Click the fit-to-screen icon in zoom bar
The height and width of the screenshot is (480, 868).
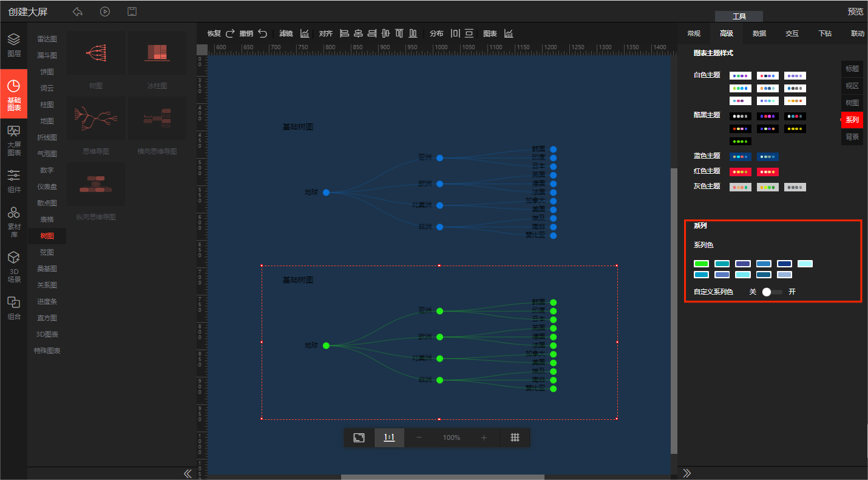point(359,437)
